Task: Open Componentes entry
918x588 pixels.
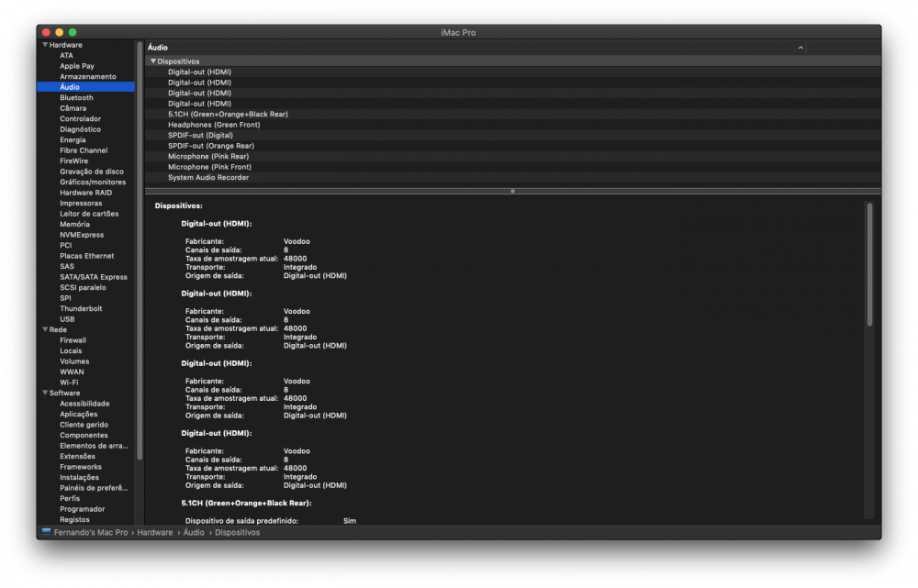Action: (x=84, y=435)
